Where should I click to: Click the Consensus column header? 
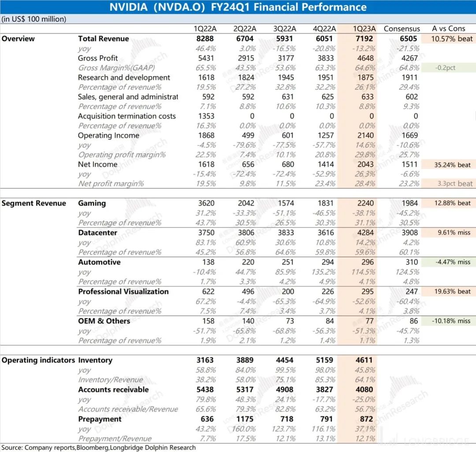pos(402,29)
